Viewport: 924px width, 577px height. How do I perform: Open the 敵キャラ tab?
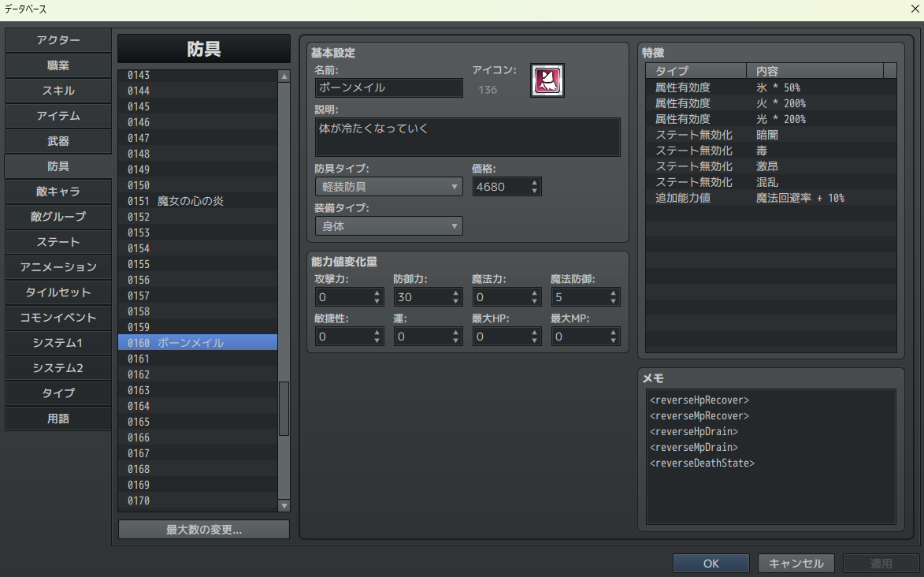point(58,192)
